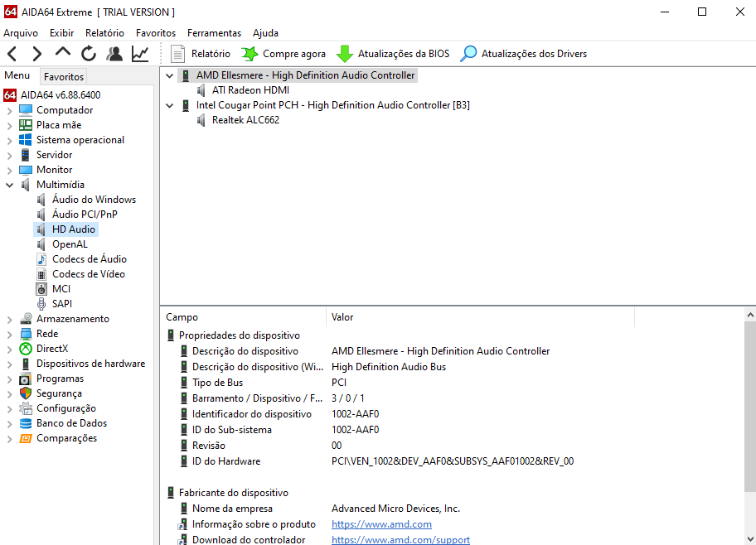Select the Multimídia speaker icon
Viewport: 756px width, 545px height.
tap(26, 185)
